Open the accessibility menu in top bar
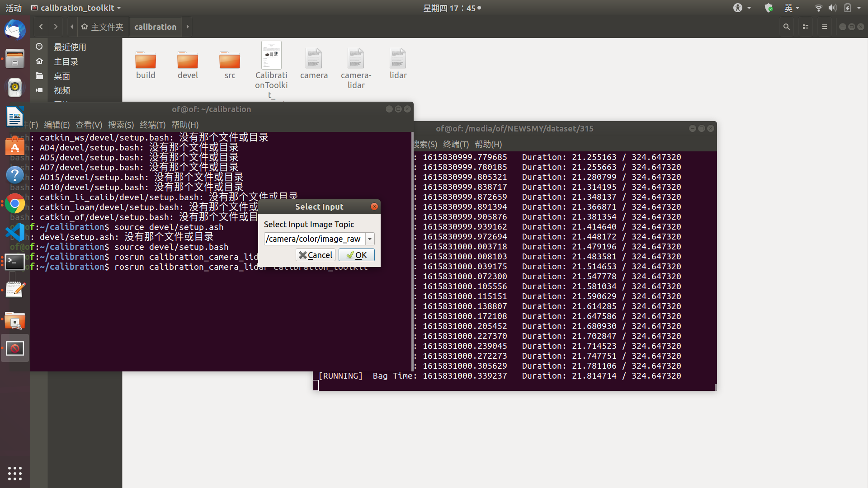868x488 pixels. click(x=741, y=8)
